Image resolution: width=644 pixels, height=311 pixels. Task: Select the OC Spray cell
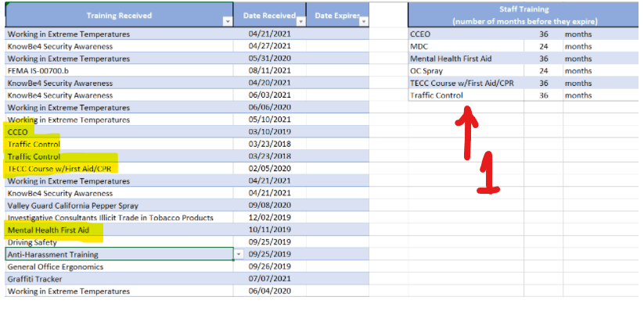pyautogui.click(x=466, y=70)
